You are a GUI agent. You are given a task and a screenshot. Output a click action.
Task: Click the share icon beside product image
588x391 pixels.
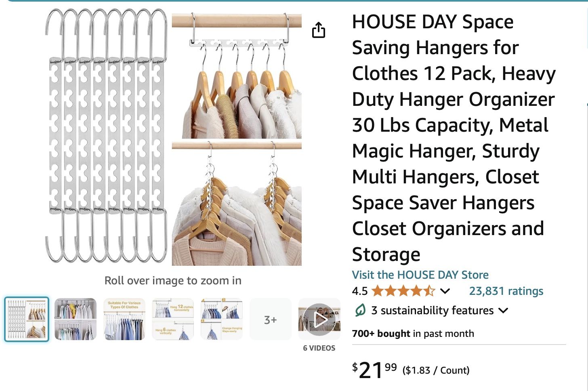pyautogui.click(x=319, y=30)
